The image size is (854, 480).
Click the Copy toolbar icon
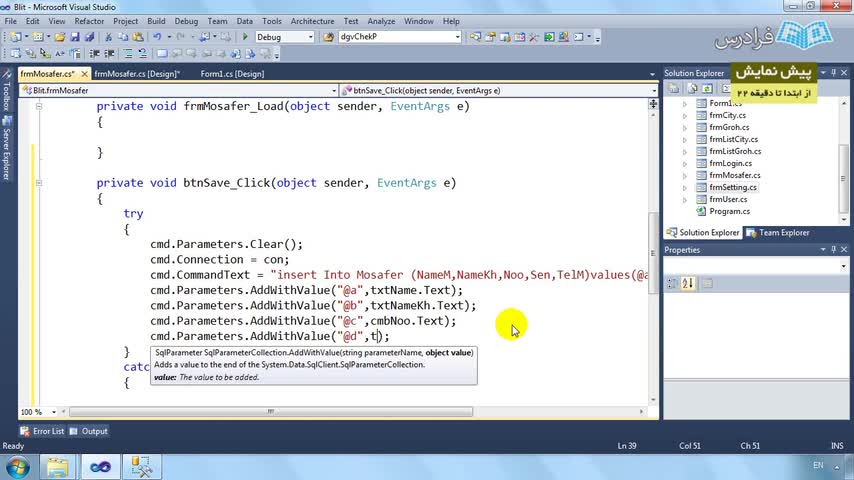pos(123,37)
